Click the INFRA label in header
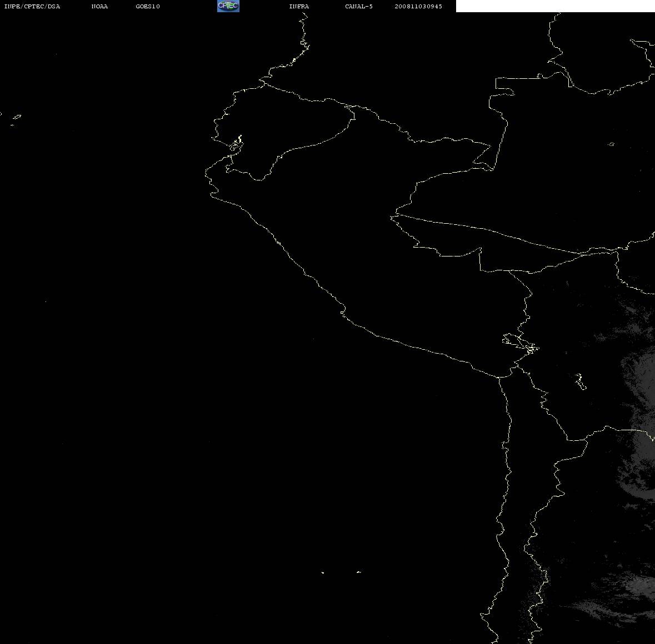 coord(299,6)
